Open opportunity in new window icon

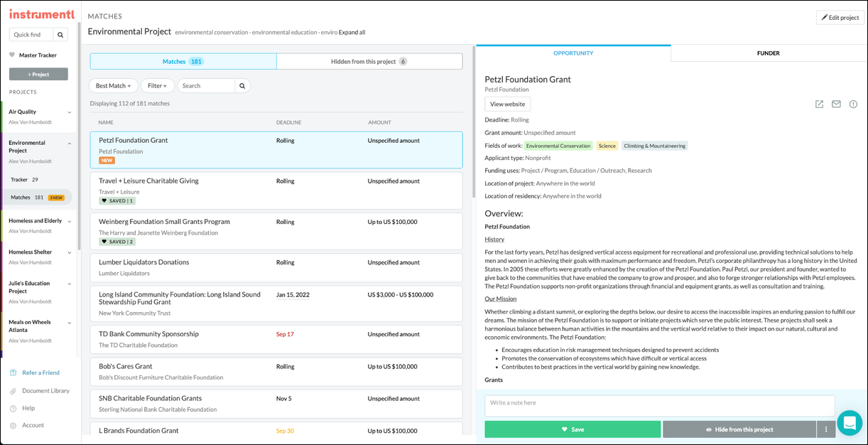(819, 104)
